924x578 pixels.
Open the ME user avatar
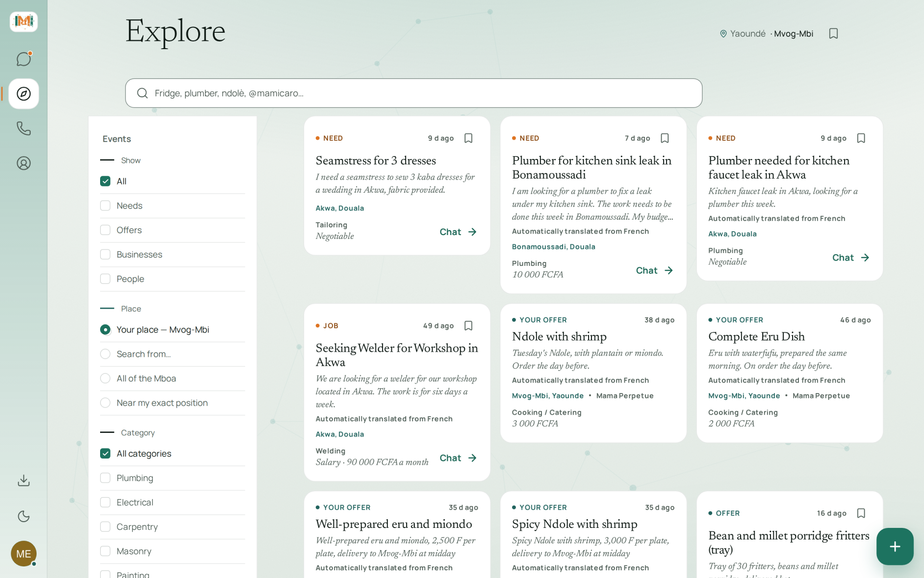(x=24, y=553)
